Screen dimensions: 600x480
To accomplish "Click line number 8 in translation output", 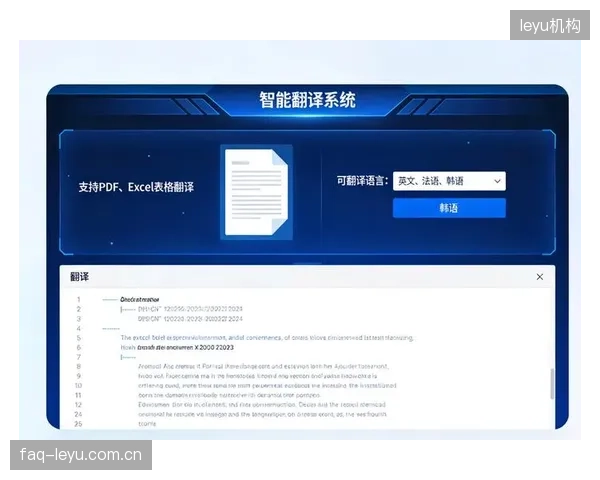I will [78, 366].
